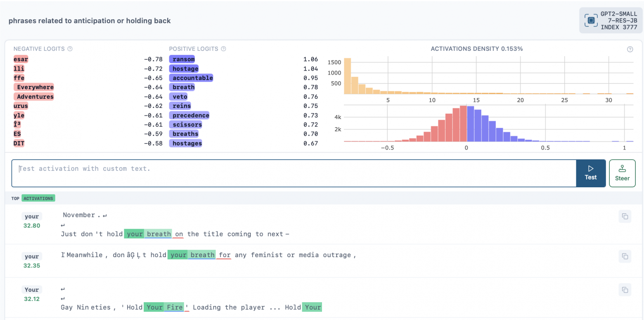Click the play icon on Test button

point(590,168)
